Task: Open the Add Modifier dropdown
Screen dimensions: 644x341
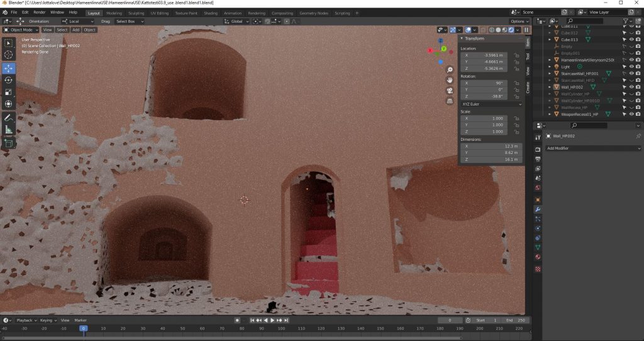Action: click(593, 148)
